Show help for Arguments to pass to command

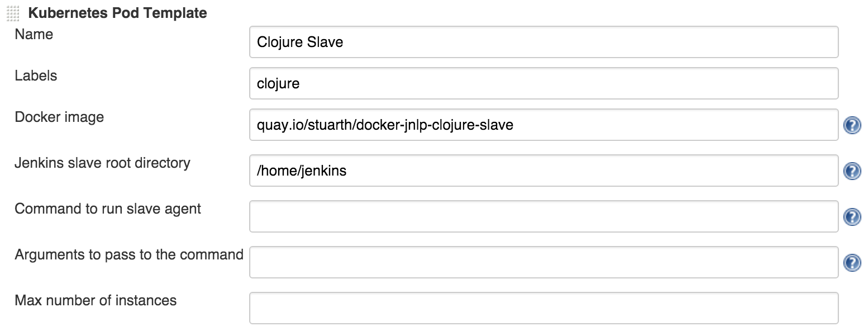click(x=851, y=263)
